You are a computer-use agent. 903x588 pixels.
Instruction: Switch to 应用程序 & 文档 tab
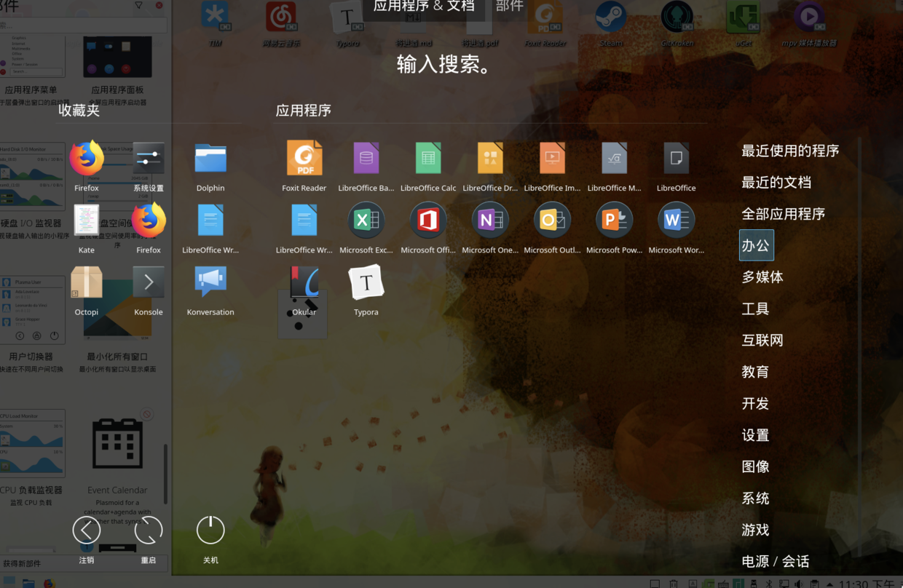click(424, 7)
